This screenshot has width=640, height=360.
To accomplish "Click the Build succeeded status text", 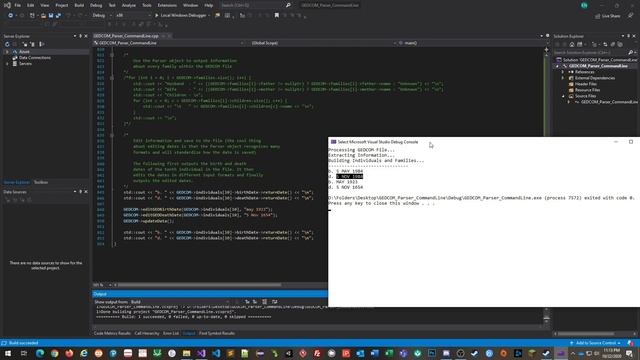I will pos(23,343).
